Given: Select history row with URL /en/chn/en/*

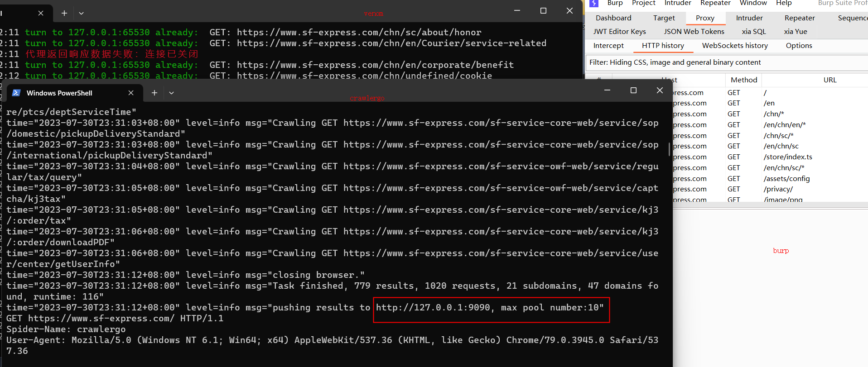Looking at the screenshot, I should [x=770, y=125].
